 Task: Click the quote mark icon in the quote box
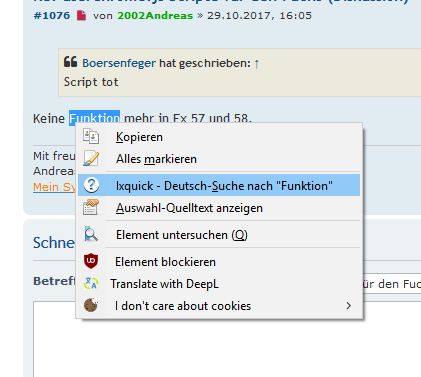tap(70, 62)
